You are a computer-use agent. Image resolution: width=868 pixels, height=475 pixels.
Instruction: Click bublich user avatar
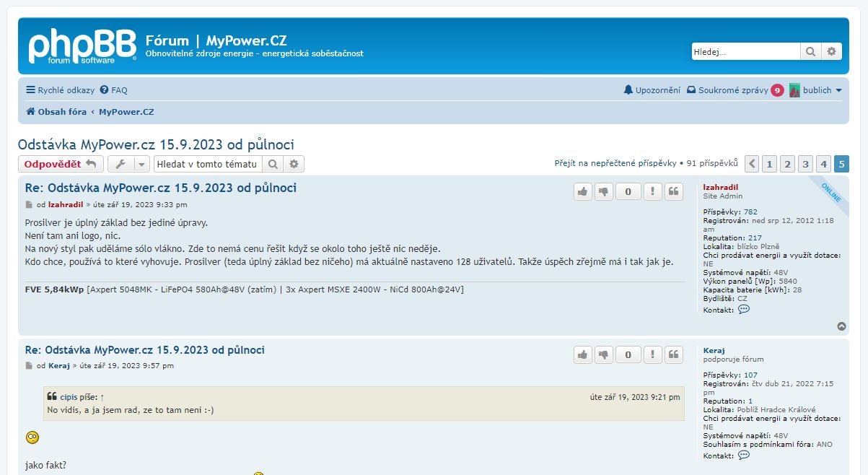[794, 90]
